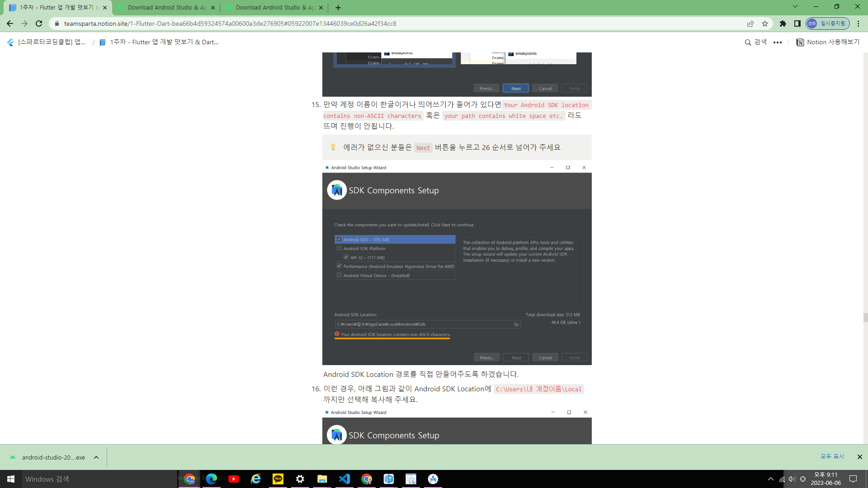This screenshot has width=868, height=488.
Task: Click the Windows 검색 search box
Action: [99, 479]
